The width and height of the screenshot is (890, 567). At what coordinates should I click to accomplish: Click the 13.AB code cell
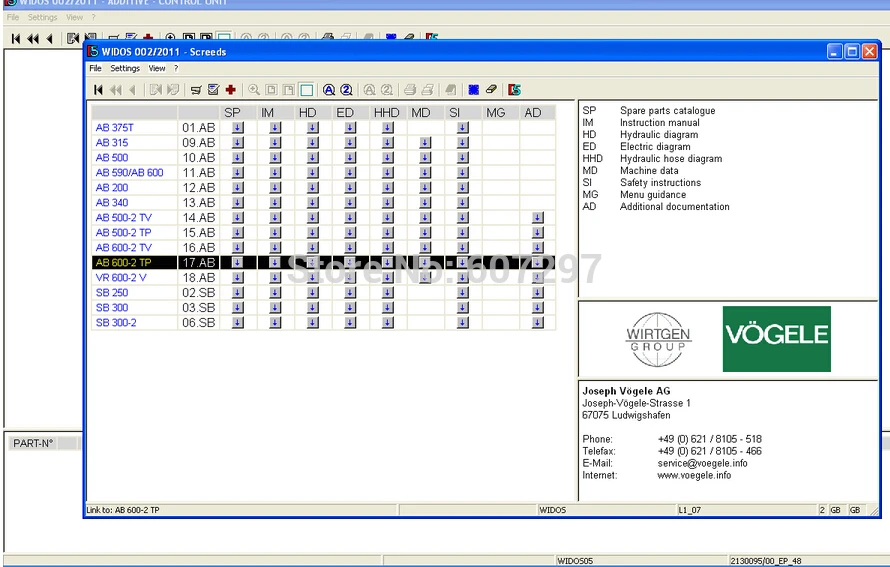click(x=199, y=203)
